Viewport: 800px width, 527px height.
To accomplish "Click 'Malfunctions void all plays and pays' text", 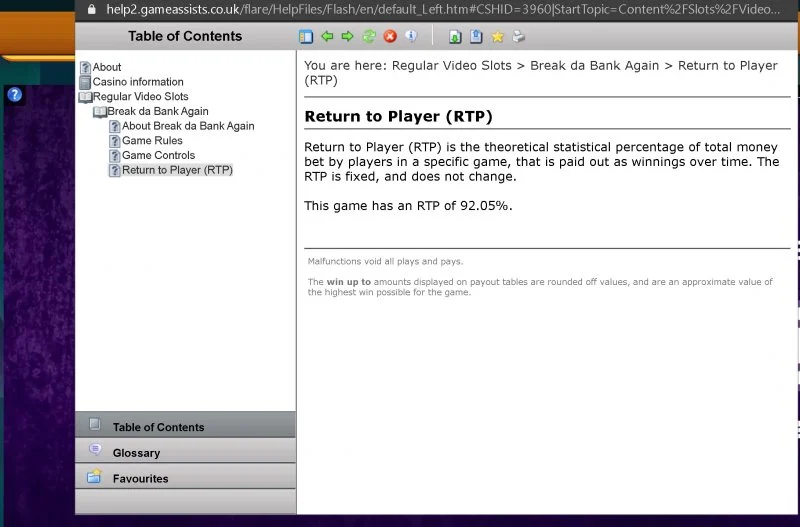I will [x=385, y=261].
